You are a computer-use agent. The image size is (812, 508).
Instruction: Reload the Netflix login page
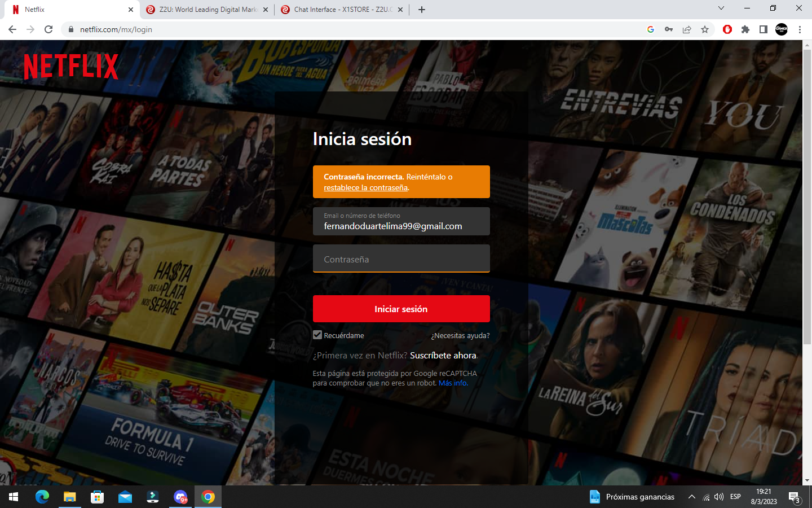[x=48, y=29]
